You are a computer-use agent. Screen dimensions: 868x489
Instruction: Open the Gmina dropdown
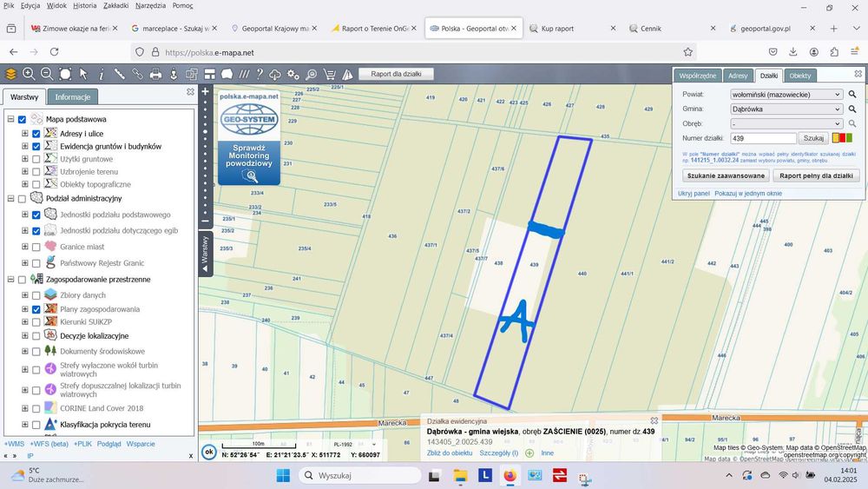786,109
